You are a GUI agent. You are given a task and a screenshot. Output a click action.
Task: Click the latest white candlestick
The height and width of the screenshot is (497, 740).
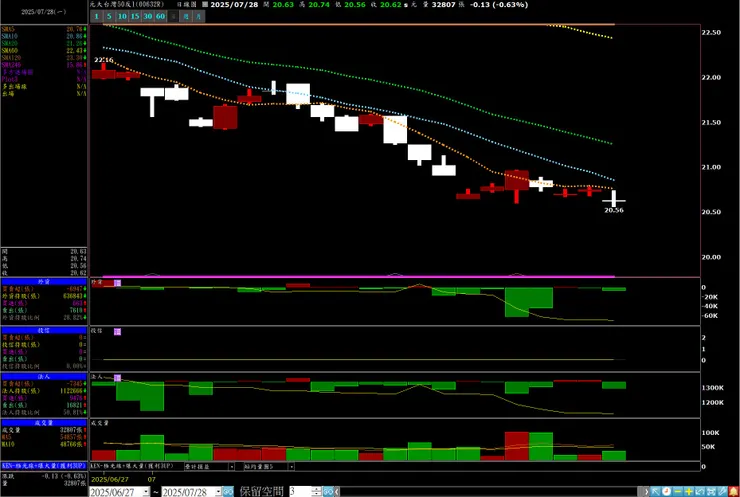click(614, 199)
